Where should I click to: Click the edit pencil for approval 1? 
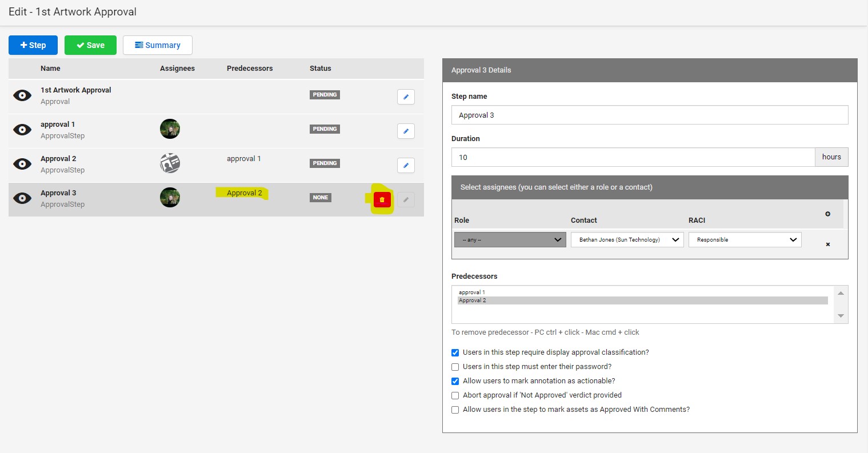point(406,131)
